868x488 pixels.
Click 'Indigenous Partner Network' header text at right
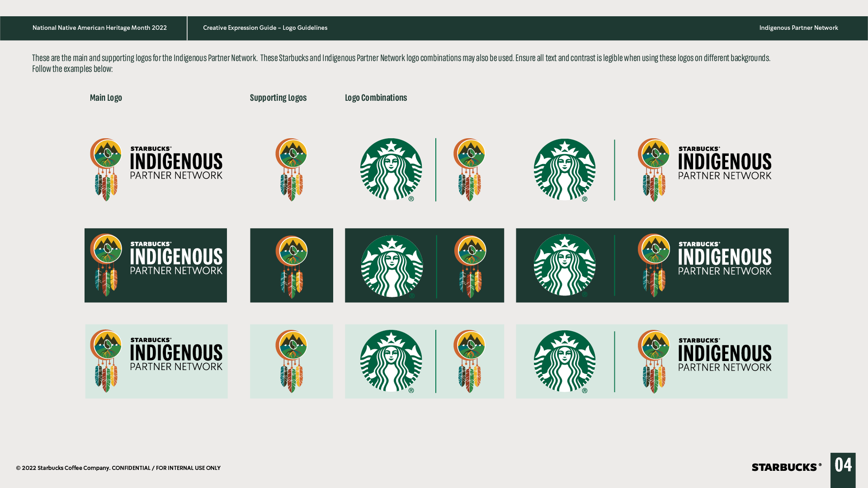point(798,28)
